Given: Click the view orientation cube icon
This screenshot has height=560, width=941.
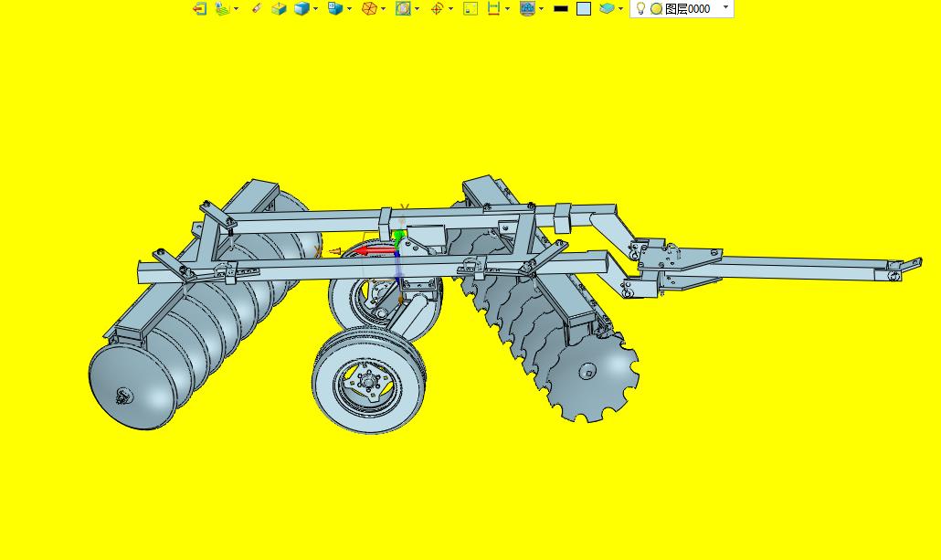Looking at the screenshot, I should point(335,8).
